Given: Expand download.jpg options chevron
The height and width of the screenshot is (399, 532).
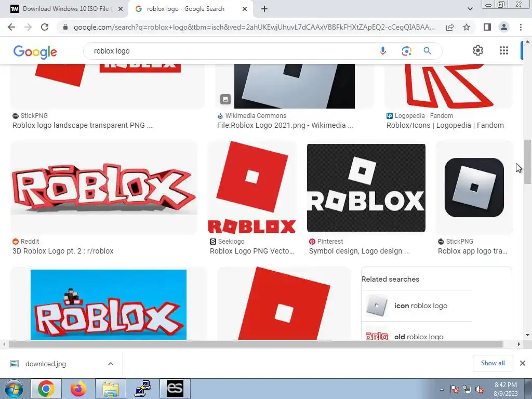Looking at the screenshot, I should click(111, 364).
